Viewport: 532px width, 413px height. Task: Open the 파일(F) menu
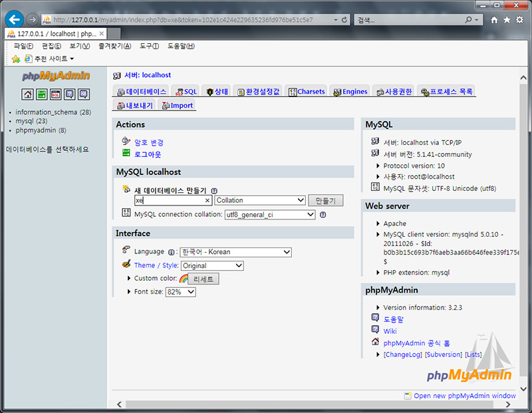[x=23, y=46]
